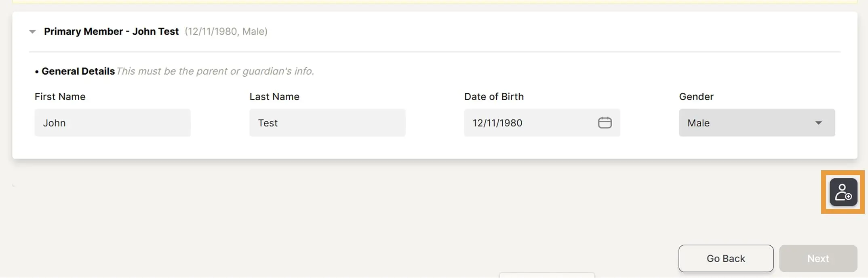Collapse the Primary Member section triangle
Image resolution: width=868 pixels, height=278 pixels.
point(32,31)
